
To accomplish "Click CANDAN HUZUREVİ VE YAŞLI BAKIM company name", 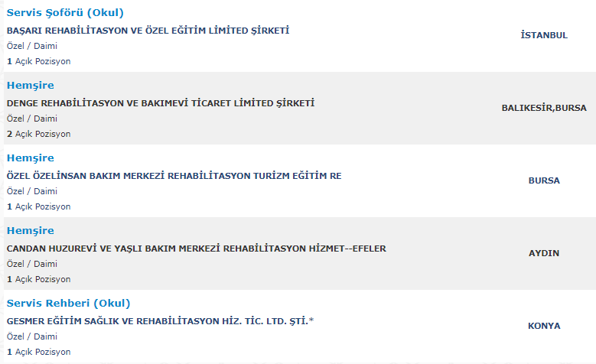I will click(x=196, y=249).
